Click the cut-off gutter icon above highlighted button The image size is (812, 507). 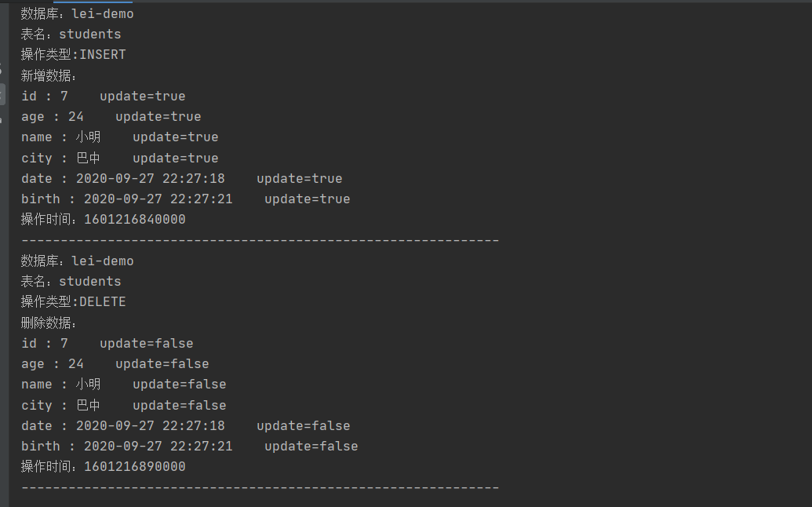coord(1,68)
